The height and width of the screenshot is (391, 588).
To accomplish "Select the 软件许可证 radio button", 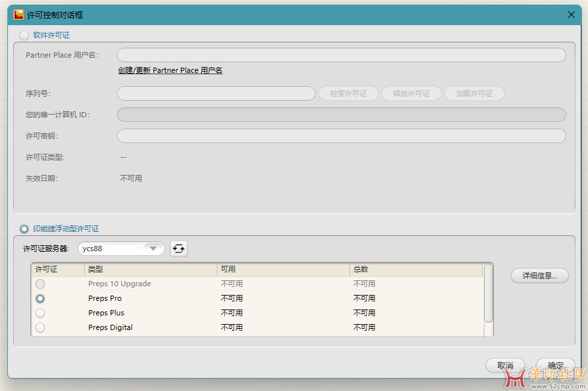I will 24,35.
